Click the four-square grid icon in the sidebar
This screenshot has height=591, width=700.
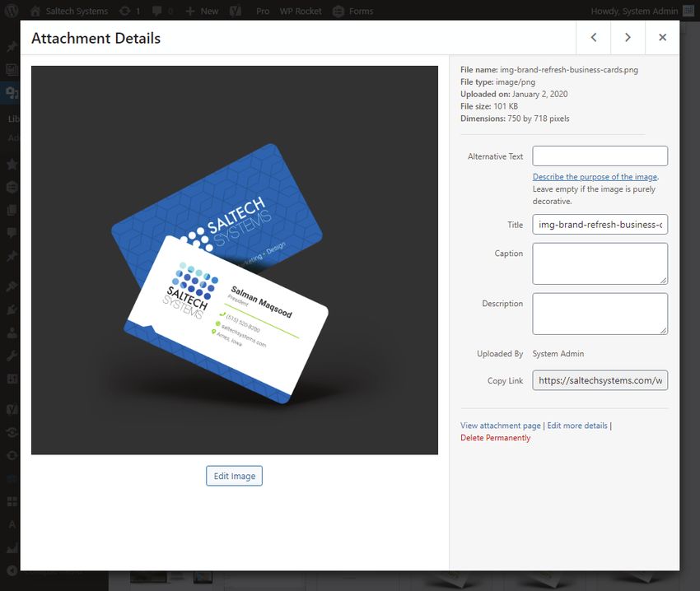[x=12, y=502]
